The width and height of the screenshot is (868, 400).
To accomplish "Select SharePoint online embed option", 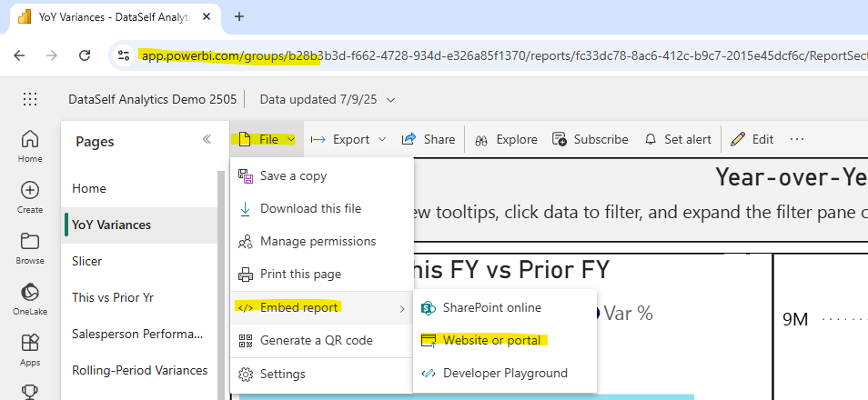I will tap(491, 307).
